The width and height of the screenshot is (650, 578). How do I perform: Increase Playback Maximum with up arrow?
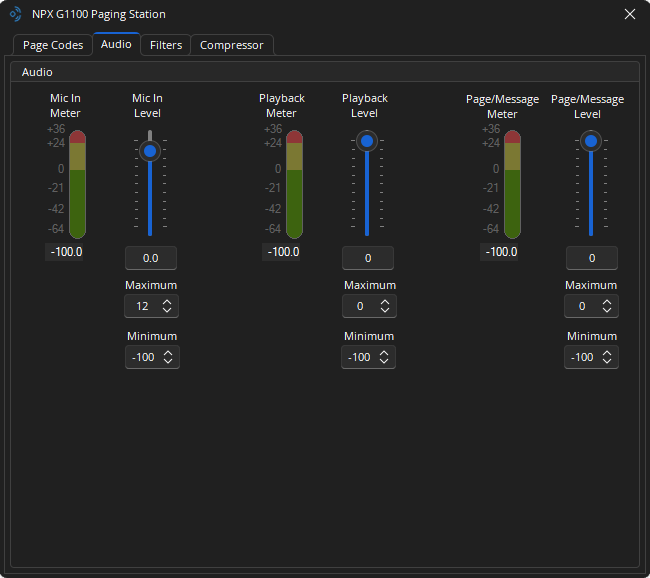[384, 302]
